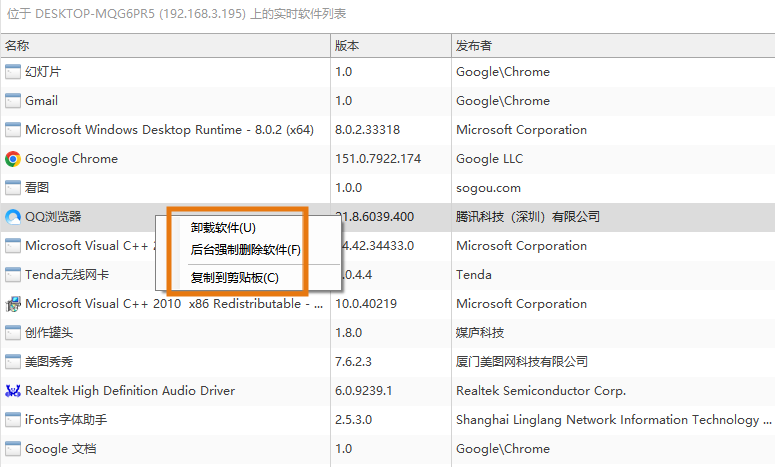
Task: Choose 后台强制删除软件(F) from context menu
Action: point(246,250)
